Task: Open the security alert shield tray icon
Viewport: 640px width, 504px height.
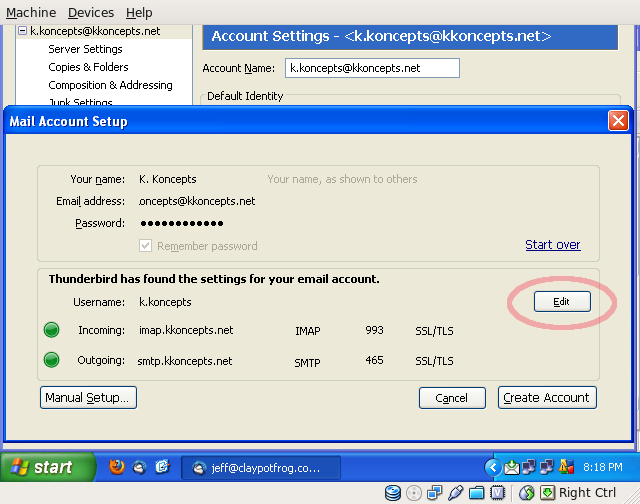Action: point(566,467)
